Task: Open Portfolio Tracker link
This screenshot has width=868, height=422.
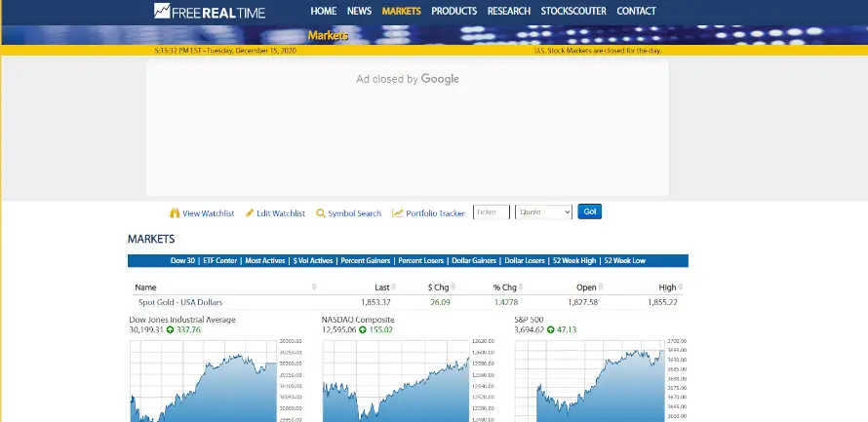Action: [x=435, y=213]
